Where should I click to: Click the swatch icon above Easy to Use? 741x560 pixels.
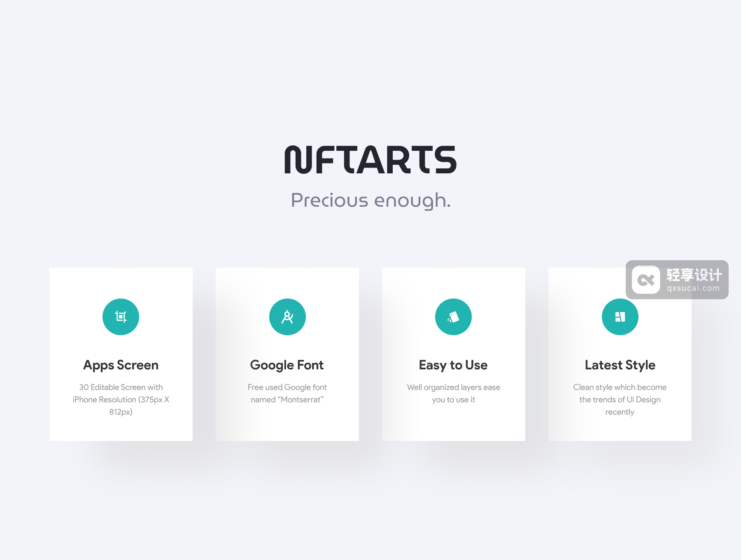click(x=453, y=317)
